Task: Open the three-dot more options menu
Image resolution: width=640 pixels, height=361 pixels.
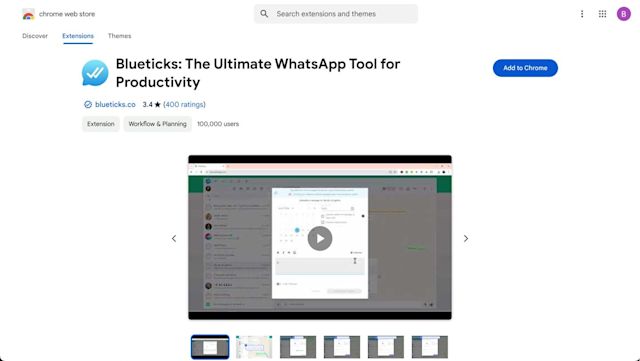Action: pos(582,14)
